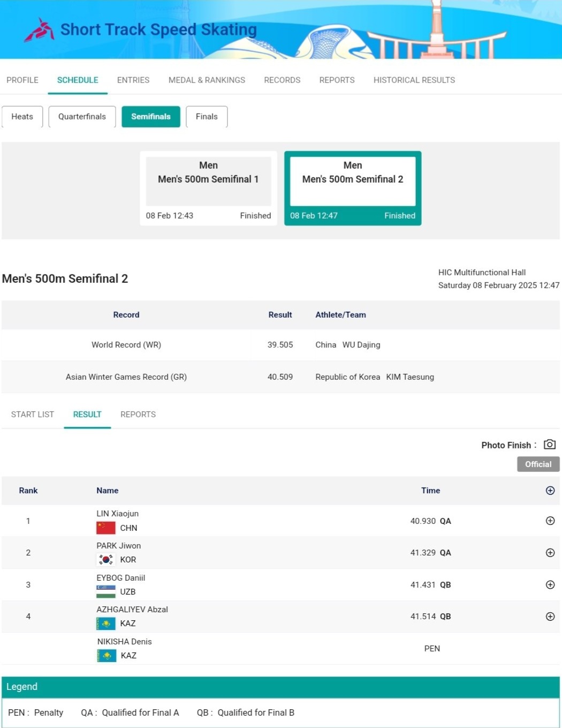This screenshot has height=728, width=562.
Task: Expand EYBOG Daniil result details
Action: click(x=550, y=584)
